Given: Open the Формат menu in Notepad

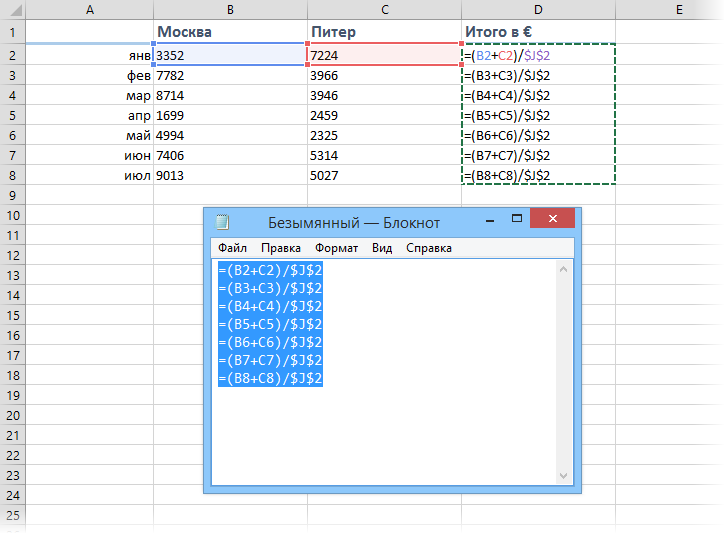Looking at the screenshot, I should click(x=336, y=248).
